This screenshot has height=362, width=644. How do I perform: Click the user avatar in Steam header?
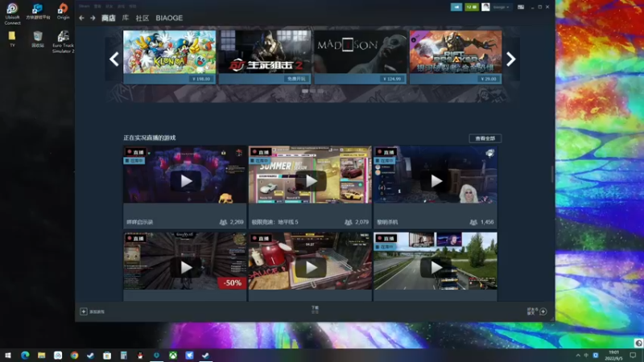(x=485, y=7)
